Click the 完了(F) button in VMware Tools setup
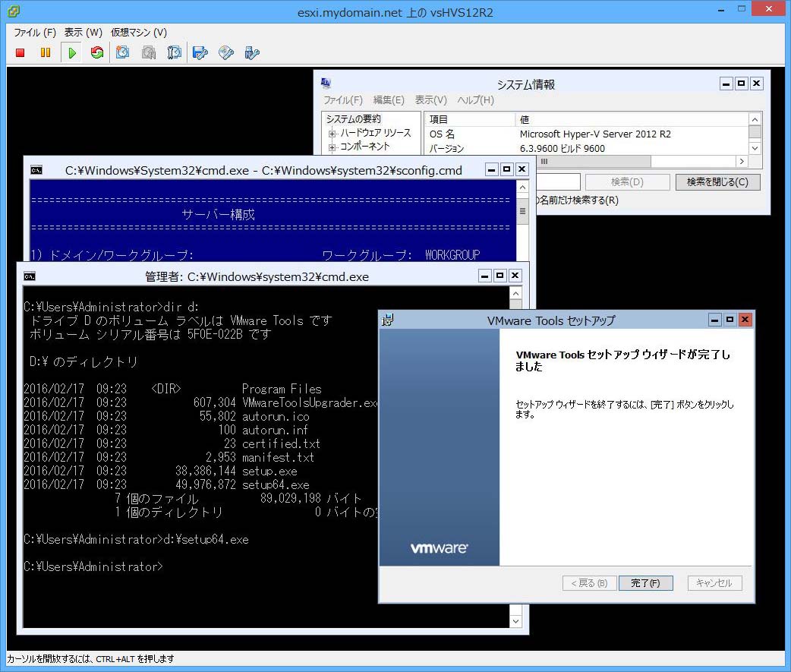 (646, 583)
